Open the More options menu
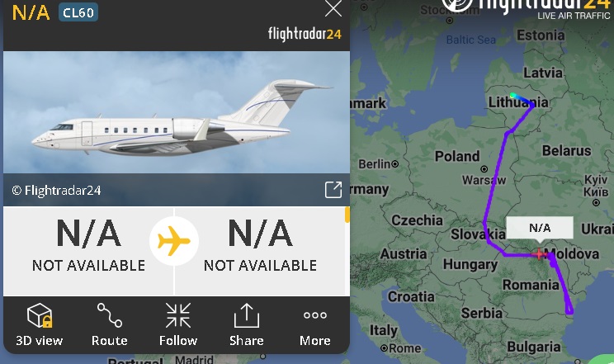The height and width of the screenshot is (364, 614). click(314, 324)
